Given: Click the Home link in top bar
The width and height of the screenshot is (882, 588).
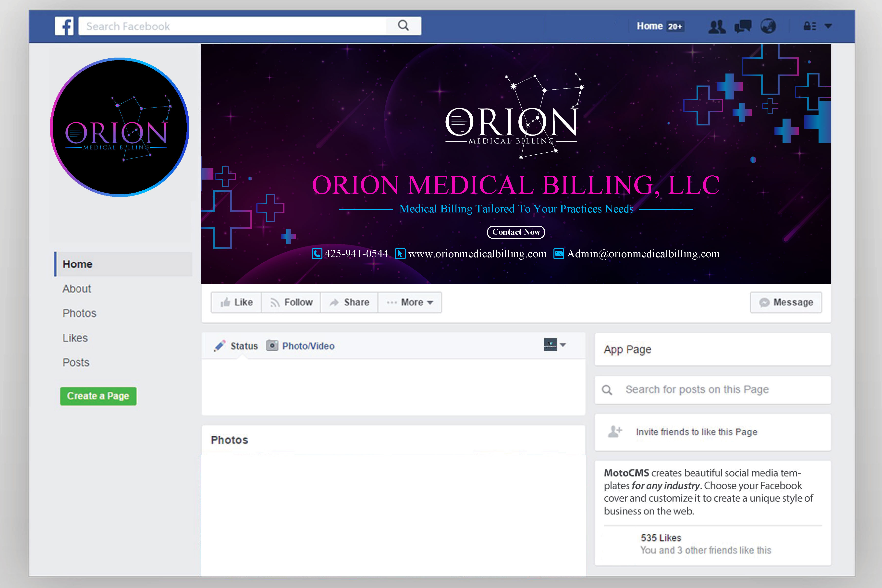Looking at the screenshot, I should click(x=649, y=26).
